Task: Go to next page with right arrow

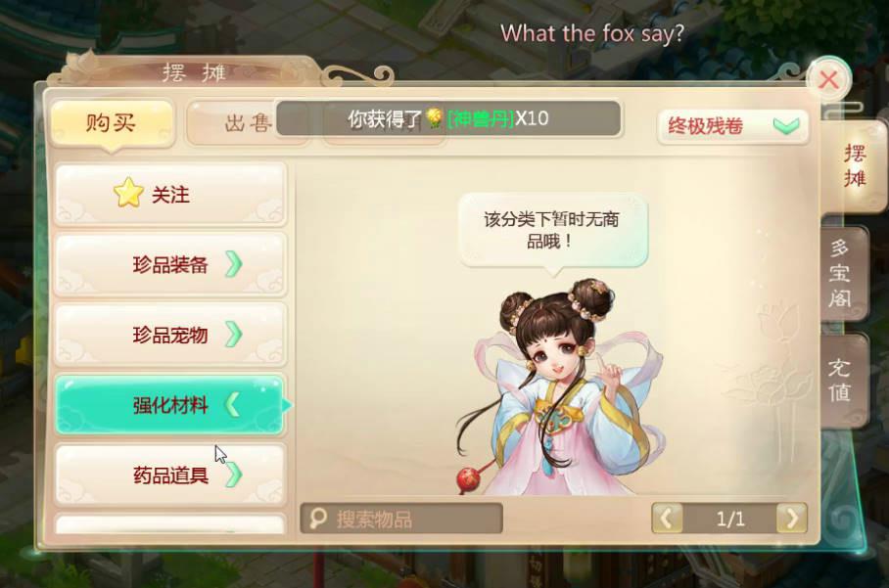Action: [x=791, y=518]
